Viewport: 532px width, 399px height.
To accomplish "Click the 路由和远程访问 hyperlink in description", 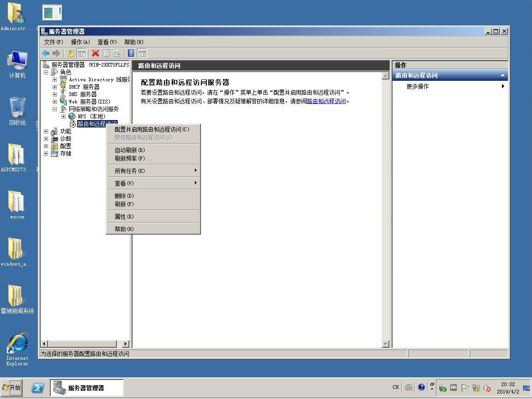I will point(326,101).
